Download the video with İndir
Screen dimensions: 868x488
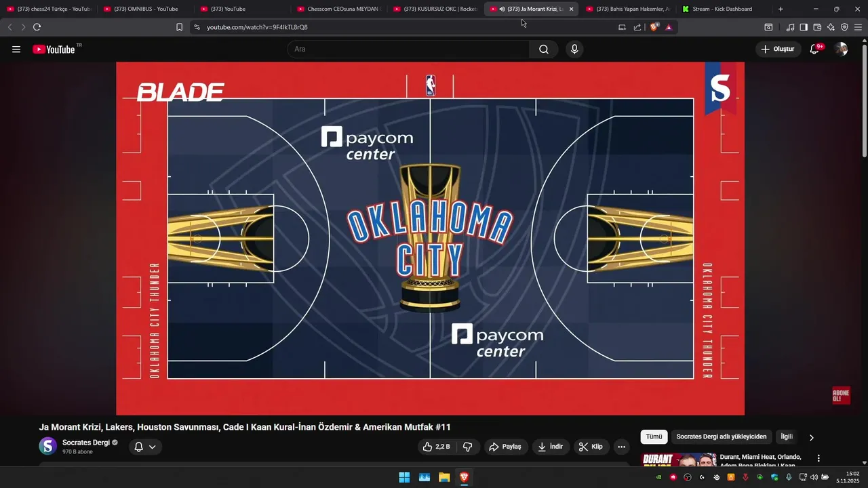pos(551,447)
